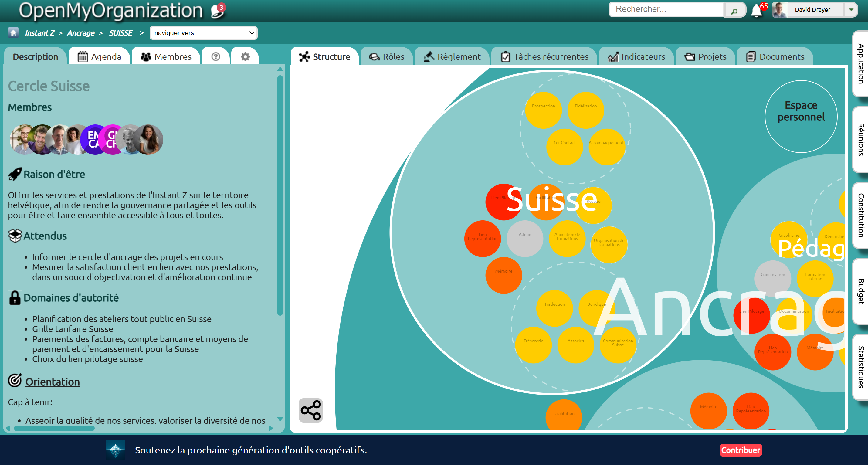Expand the Budget side panel
The image size is (868, 465).
[x=861, y=291]
